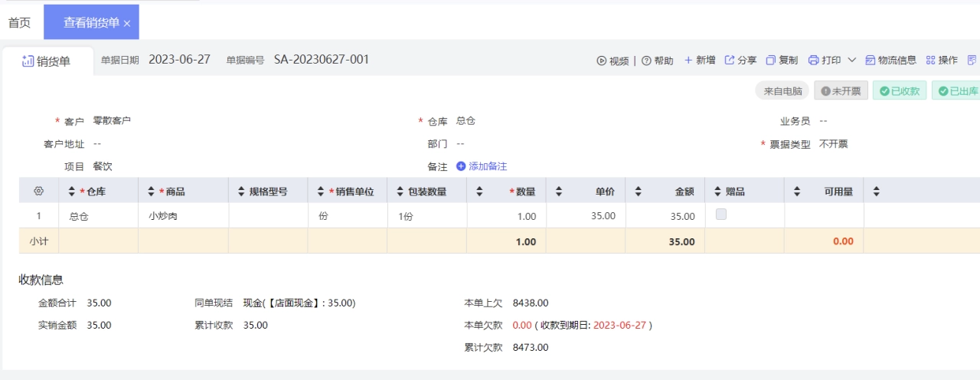Screen dimensions: 980x380
Task: Toggle the 赠品 checkbox for 小炒肉
Action: point(720,215)
